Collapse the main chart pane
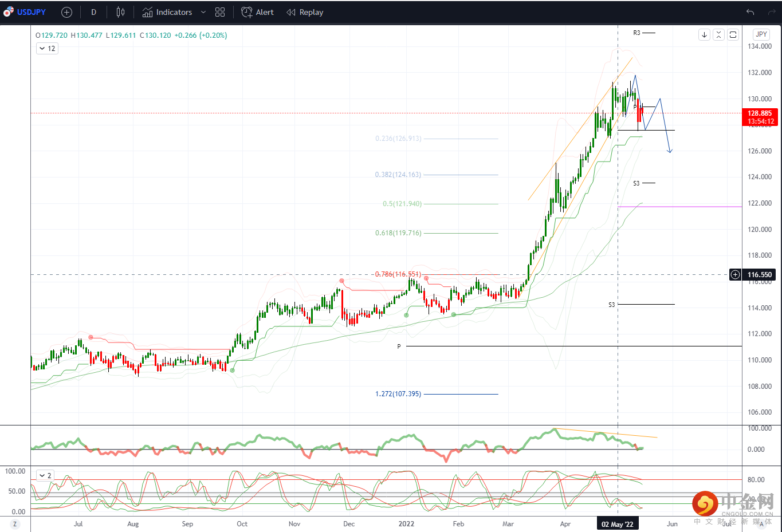This screenshot has height=532, width=782. tap(718, 35)
